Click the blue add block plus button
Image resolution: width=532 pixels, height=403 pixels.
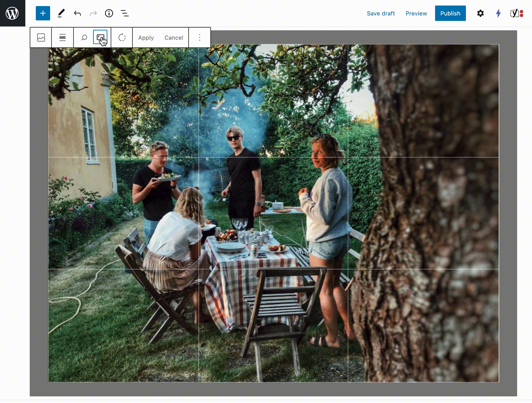pos(43,13)
